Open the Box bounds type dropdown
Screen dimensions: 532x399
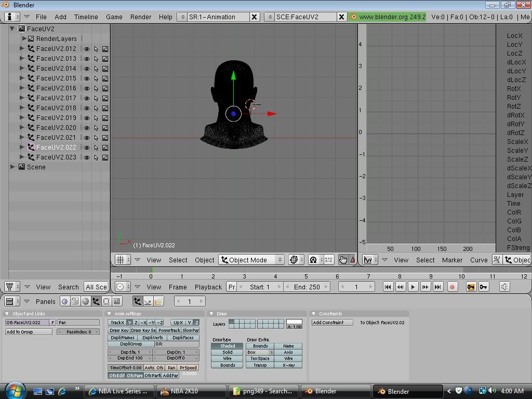(260, 352)
